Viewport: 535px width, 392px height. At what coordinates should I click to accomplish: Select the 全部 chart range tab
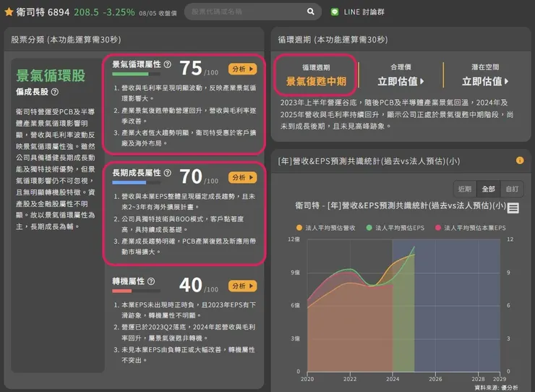click(488, 189)
